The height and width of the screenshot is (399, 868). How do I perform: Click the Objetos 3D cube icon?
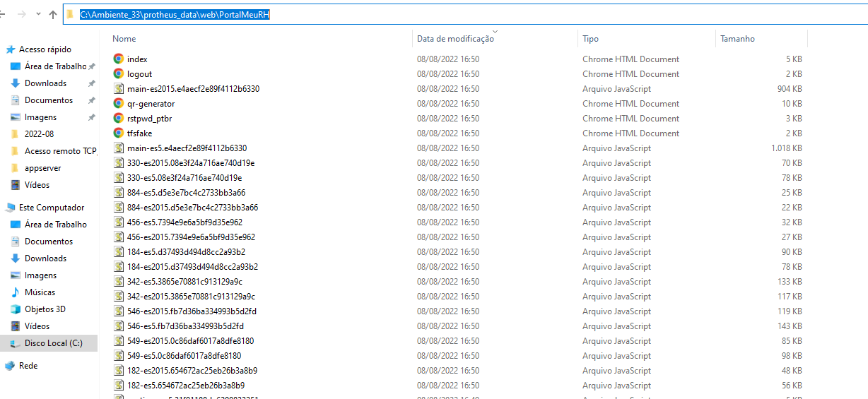(16, 309)
